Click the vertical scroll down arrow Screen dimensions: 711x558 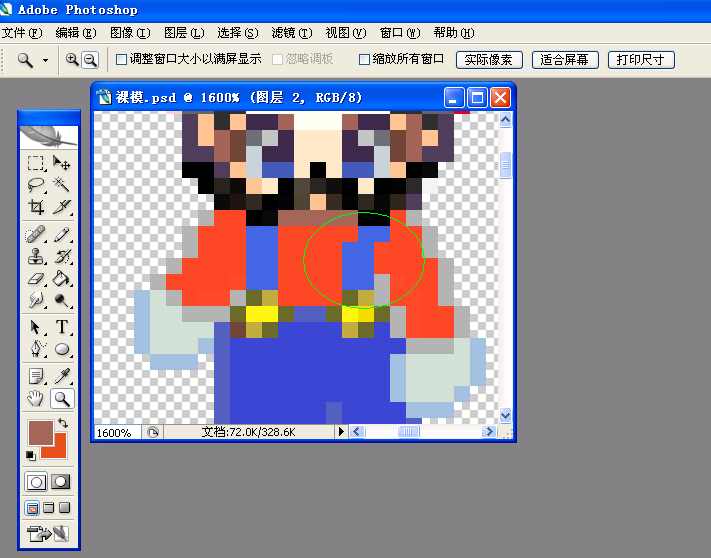[505, 415]
